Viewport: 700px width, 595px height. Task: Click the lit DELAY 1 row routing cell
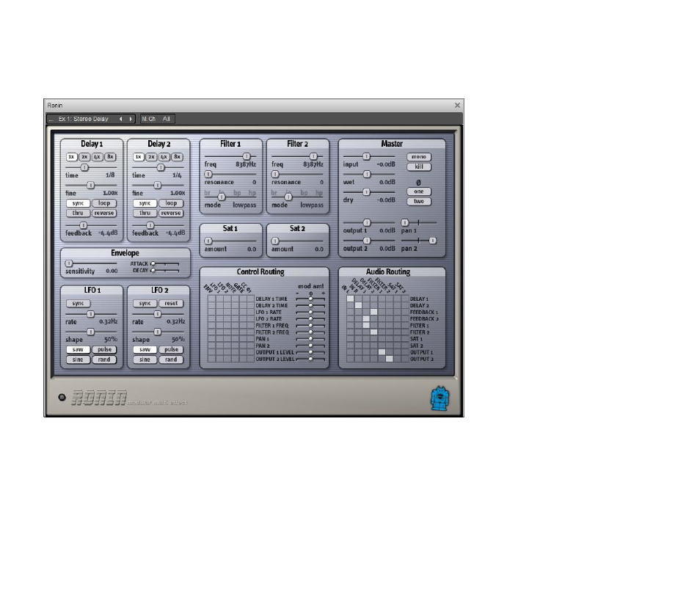pyautogui.click(x=351, y=299)
